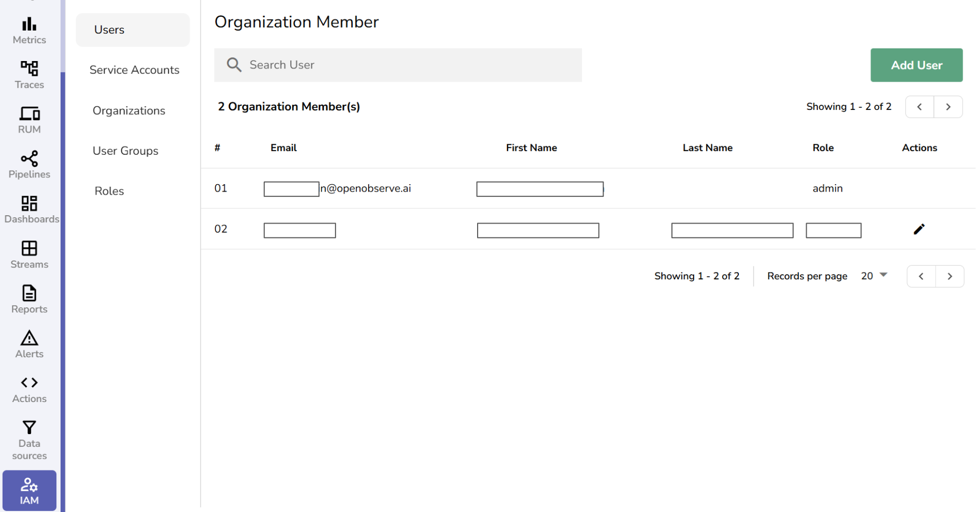980x512 pixels.
Task: Open the Actions code icon in sidebar
Action: [29, 383]
